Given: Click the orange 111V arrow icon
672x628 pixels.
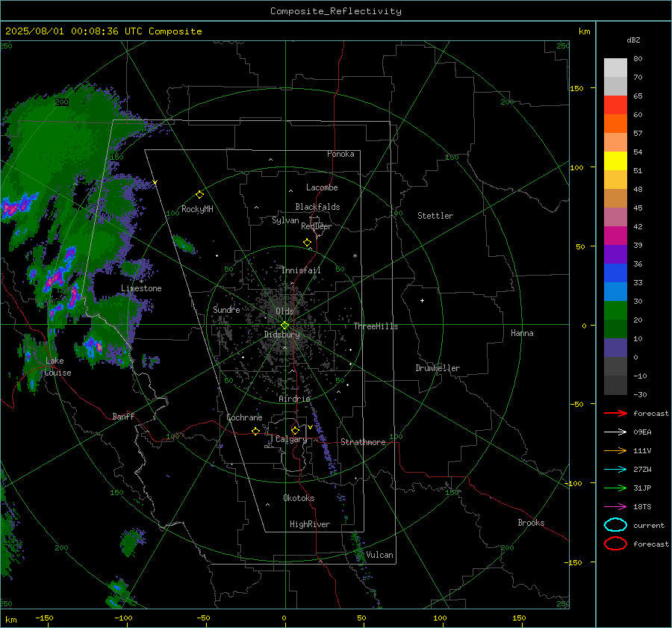Looking at the screenshot, I should pos(615,450).
